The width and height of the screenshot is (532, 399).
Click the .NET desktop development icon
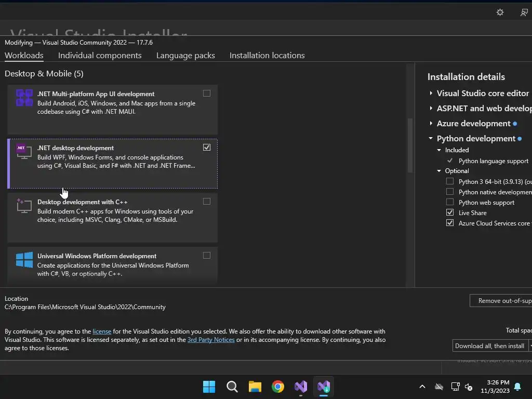(x=24, y=151)
